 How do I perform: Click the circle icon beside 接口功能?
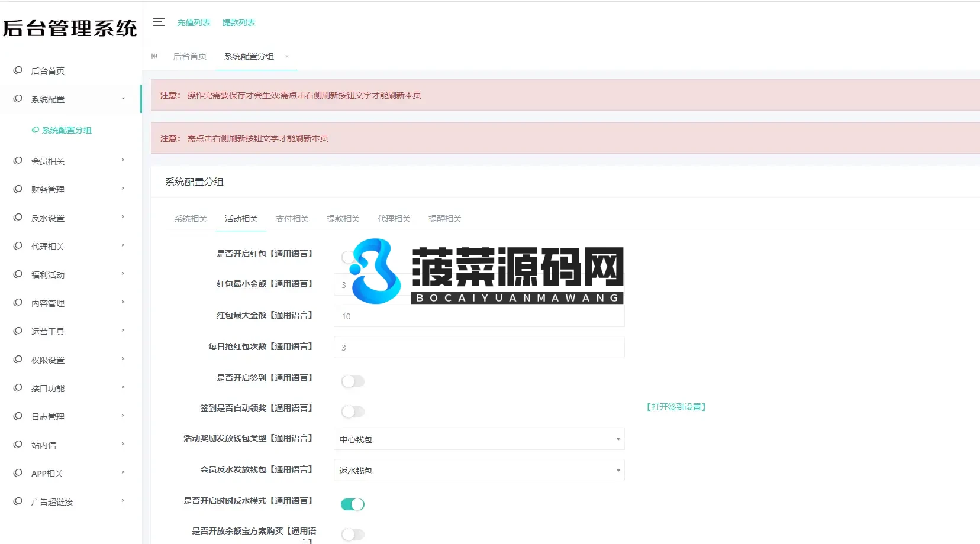pyautogui.click(x=18, y=387)
